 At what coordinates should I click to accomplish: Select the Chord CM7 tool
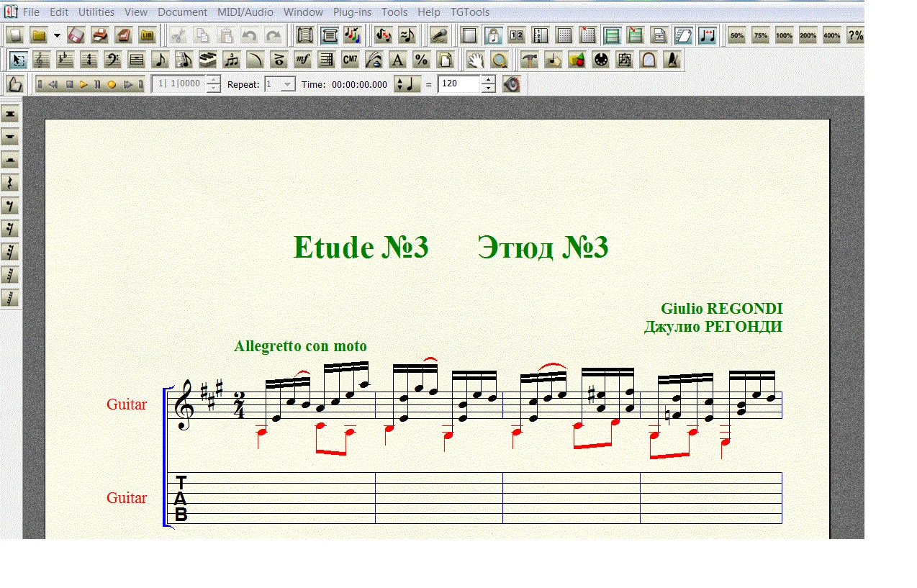(351, 60)
